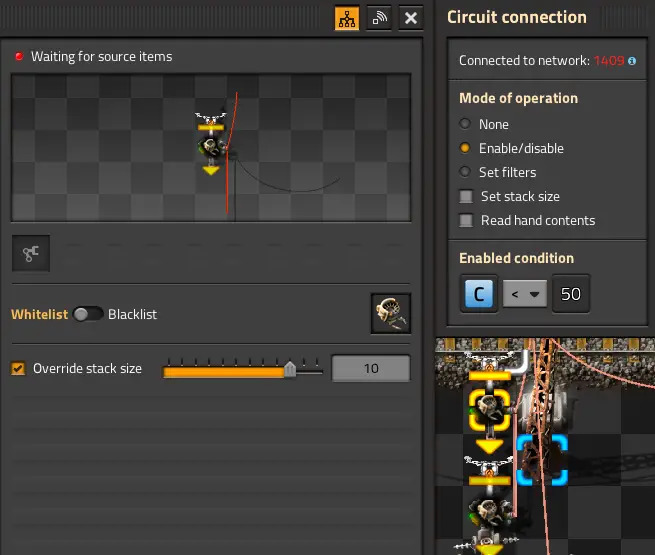Toggle the Whitelist/Blacklist switch
This screenshot has width=655, height=555.
(x=88, y=314)
